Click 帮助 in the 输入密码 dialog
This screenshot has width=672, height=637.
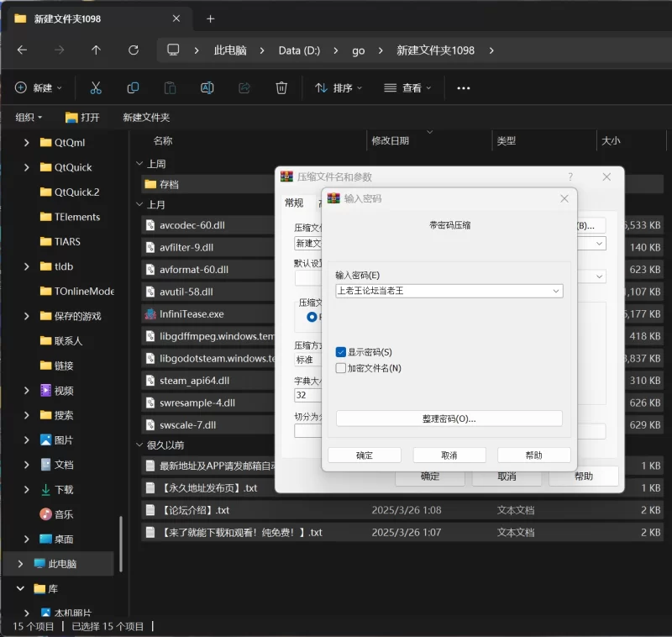coord(533,455)
